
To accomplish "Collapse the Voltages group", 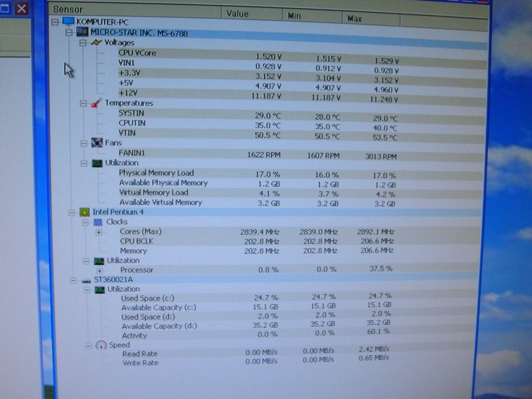I will pos(83,43).
